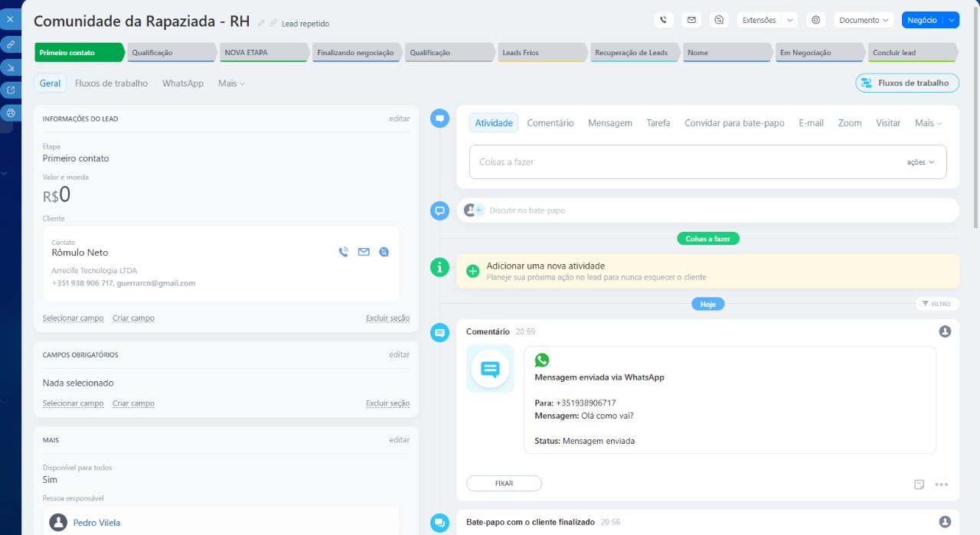Expand the arrow next to Negócio button
Screen dimensions: 980x535
point(951,21)
